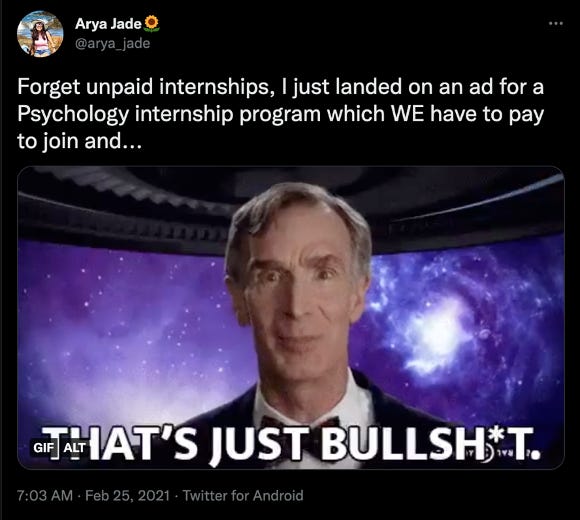Click the GIF badge on the media
The width and height of the screenshot is (580, 520).
pos(44,448)
